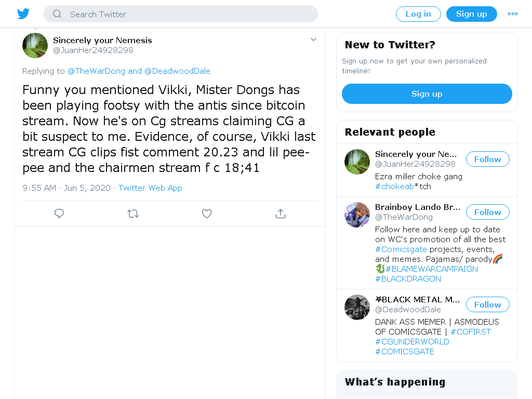Follow Sincerely your Nemesis account
This screenshot has width=532, height=399.
487,159
